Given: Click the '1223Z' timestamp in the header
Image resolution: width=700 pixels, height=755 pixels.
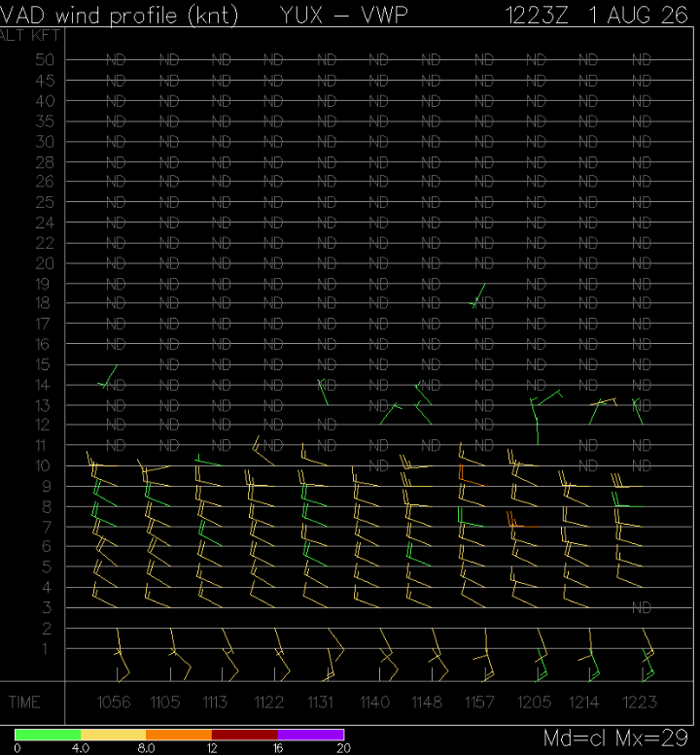Looking at the screenshot, I should [x=537, y=16].
